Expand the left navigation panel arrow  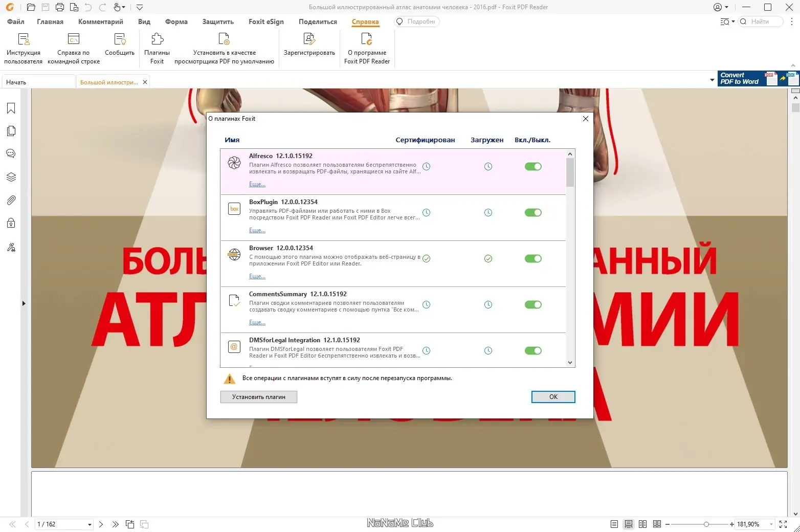point(24,303)
